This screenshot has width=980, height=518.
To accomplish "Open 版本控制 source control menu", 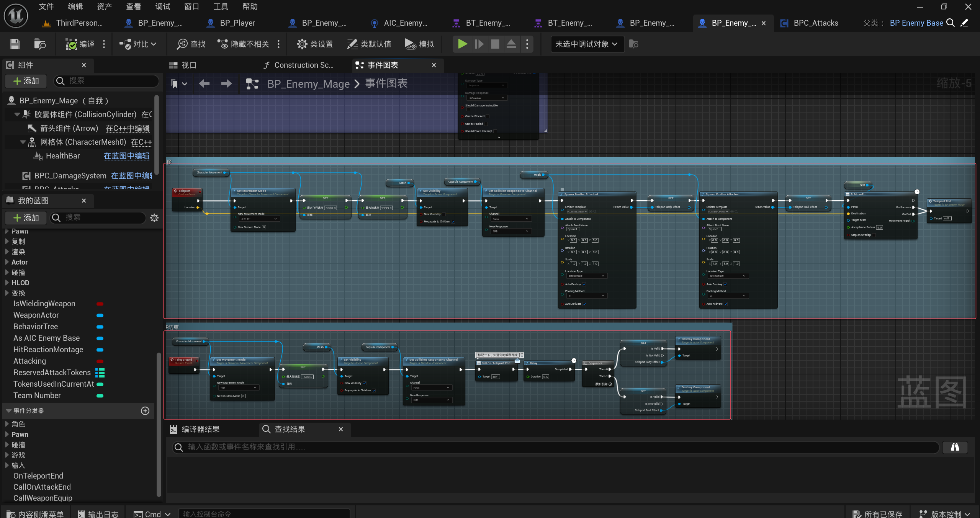I will [945, 513].
